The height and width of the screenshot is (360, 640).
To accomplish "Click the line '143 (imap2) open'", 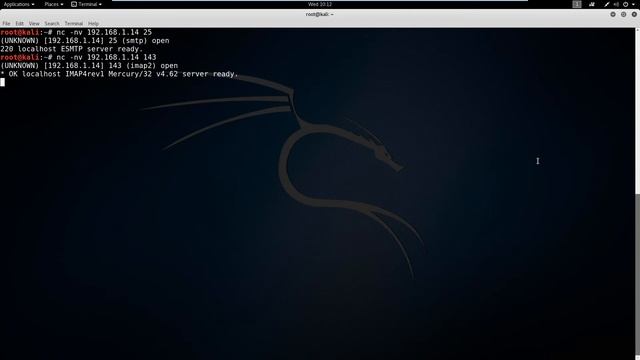I will click(x=143, y=66).
